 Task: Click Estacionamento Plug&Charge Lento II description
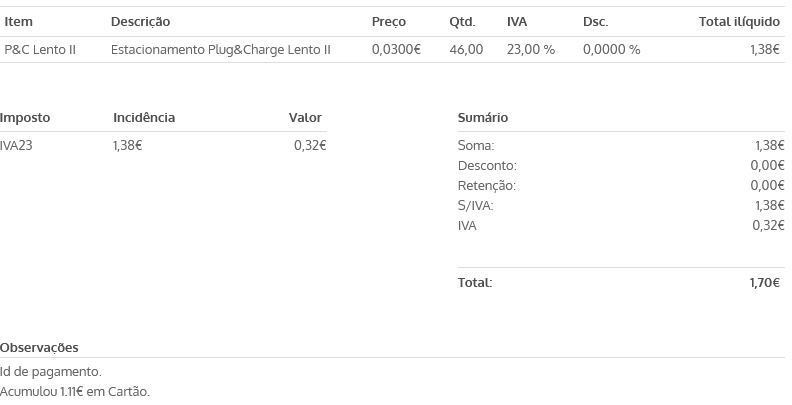pos(221,49)
